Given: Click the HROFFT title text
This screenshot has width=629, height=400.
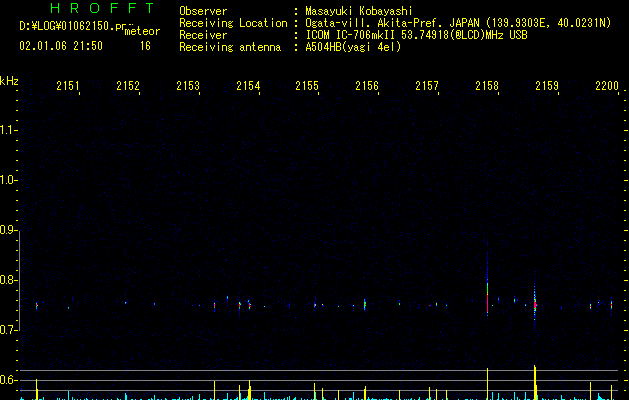Looking at the screenshot, I should tap(102, 8).
